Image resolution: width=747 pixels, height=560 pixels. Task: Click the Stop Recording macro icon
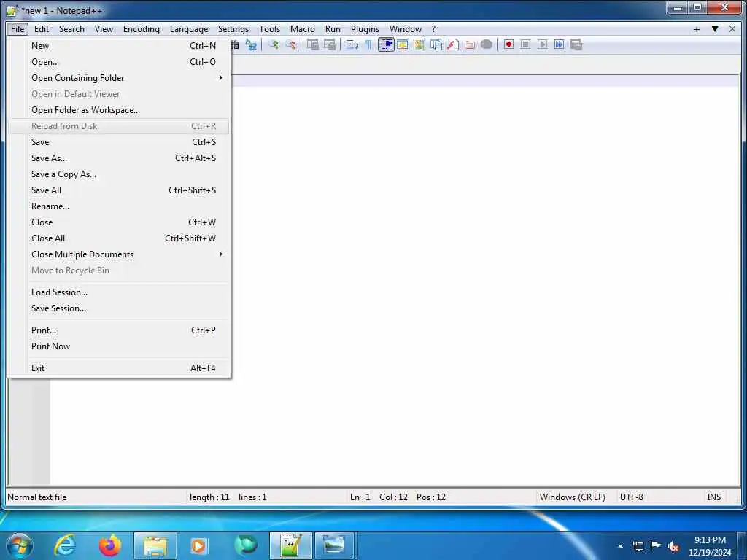[x=525, y=44]
